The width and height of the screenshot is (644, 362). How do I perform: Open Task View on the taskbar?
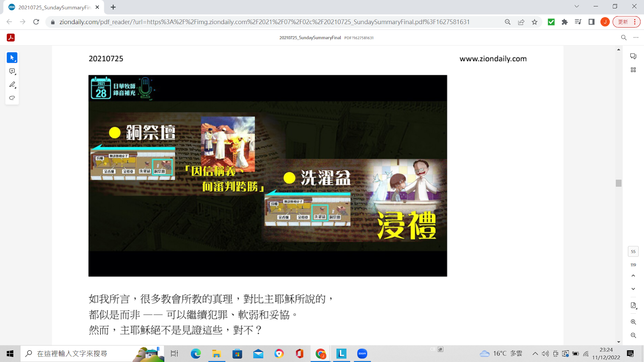pos(174,354)
